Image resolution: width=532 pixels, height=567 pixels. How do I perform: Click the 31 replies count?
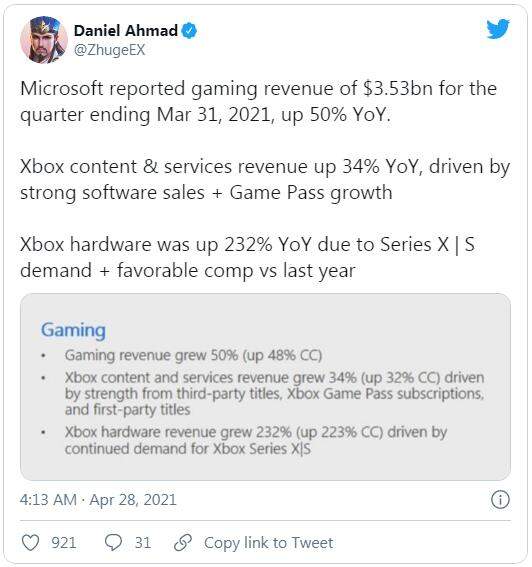(143, 543)
